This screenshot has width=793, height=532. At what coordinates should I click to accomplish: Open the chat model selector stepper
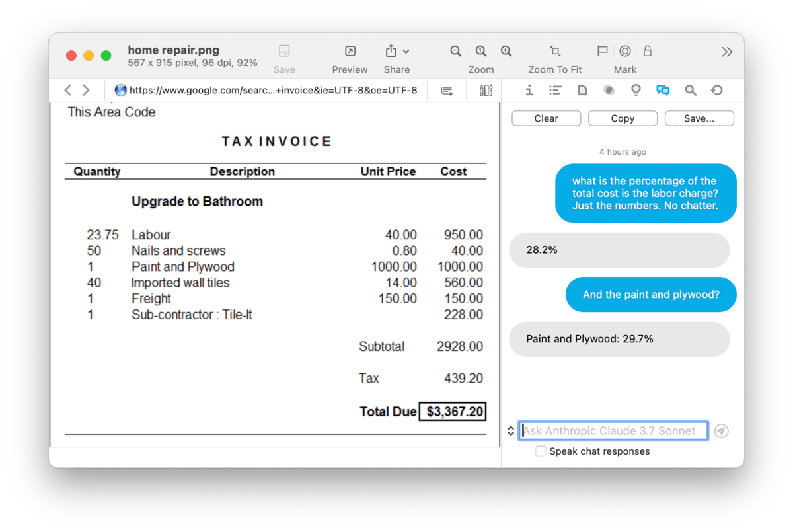[x=511, y=431]
